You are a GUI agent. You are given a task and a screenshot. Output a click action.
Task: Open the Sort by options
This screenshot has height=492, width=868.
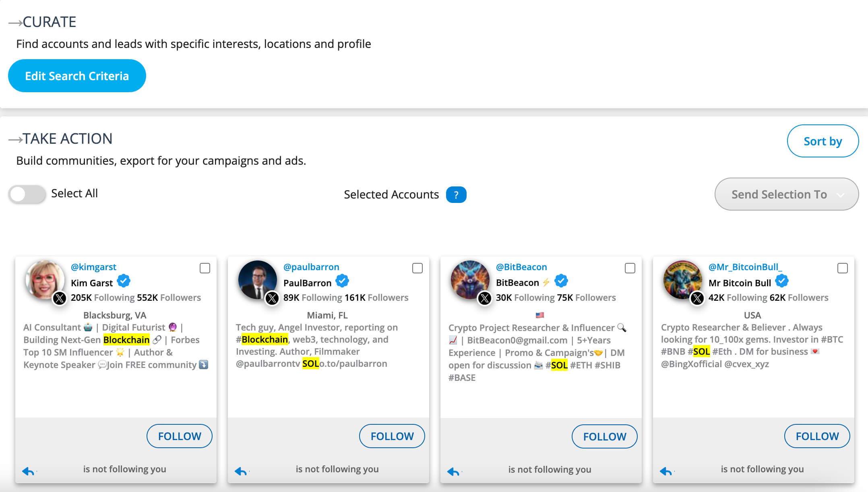[x=823, y=141]
